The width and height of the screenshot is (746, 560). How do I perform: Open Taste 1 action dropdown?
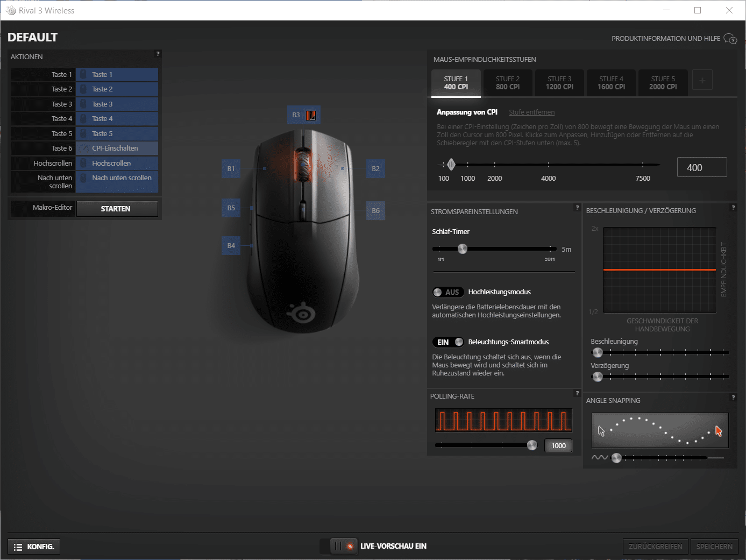(x=117, y=74)
